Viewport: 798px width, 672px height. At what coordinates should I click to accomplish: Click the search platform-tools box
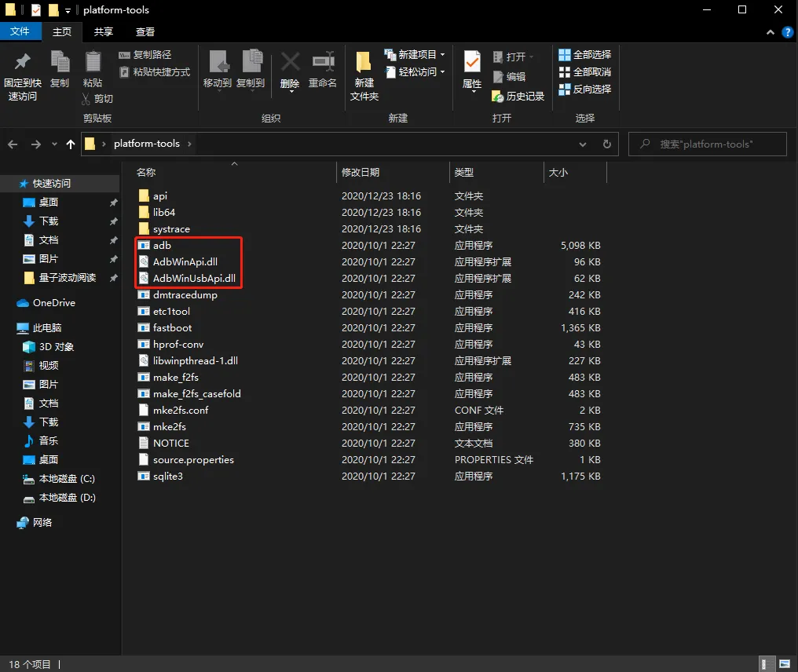(708, 144)
